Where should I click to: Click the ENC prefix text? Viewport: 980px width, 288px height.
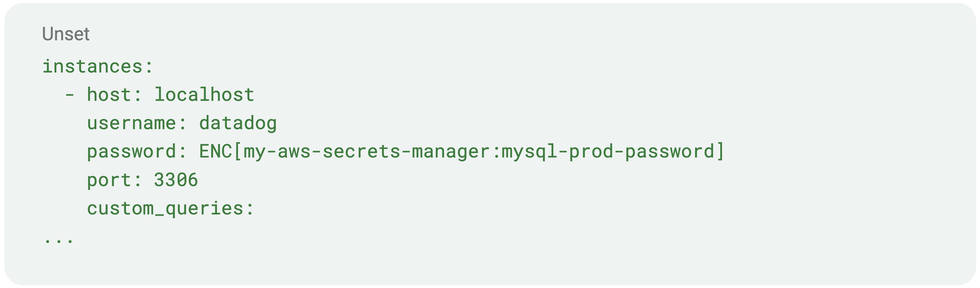216,151
